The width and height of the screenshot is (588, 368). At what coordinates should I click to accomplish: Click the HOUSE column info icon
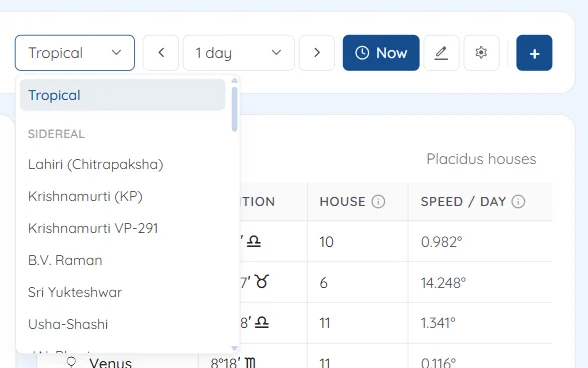click(378, 201)
